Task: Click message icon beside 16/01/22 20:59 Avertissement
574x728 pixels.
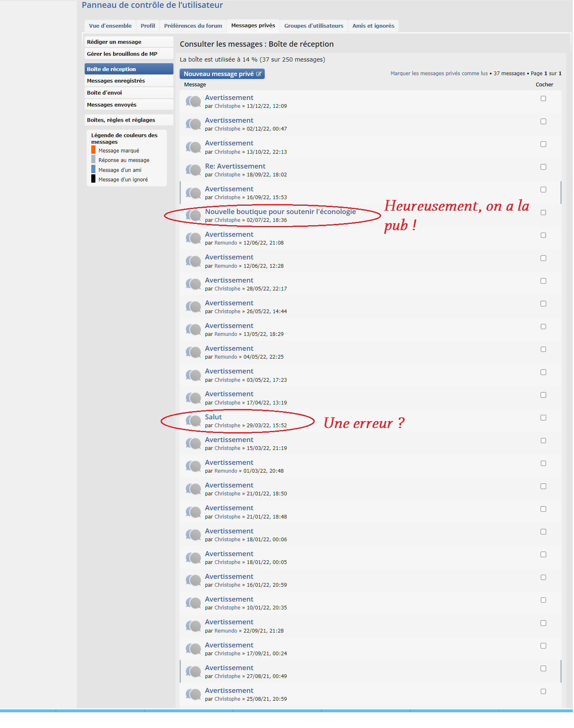Action: click(x=193, y=580)
